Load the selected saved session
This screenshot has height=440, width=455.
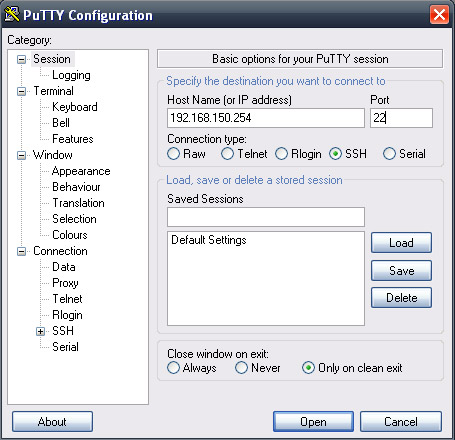tap(401, 243)
